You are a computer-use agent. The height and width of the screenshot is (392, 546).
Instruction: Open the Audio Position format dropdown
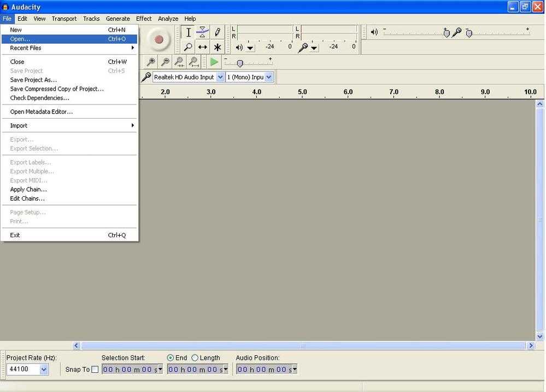click(x=295, y=368)
